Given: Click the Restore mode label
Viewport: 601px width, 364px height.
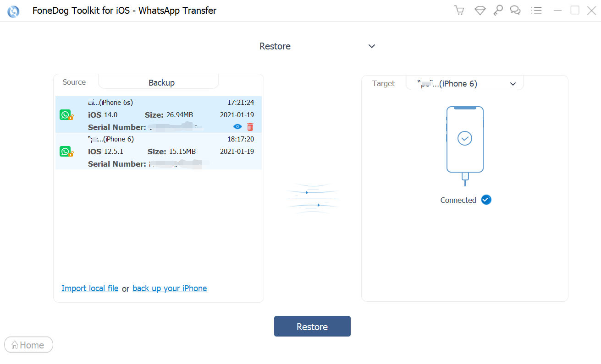Looking at the screenshot, I should (275, 46).
